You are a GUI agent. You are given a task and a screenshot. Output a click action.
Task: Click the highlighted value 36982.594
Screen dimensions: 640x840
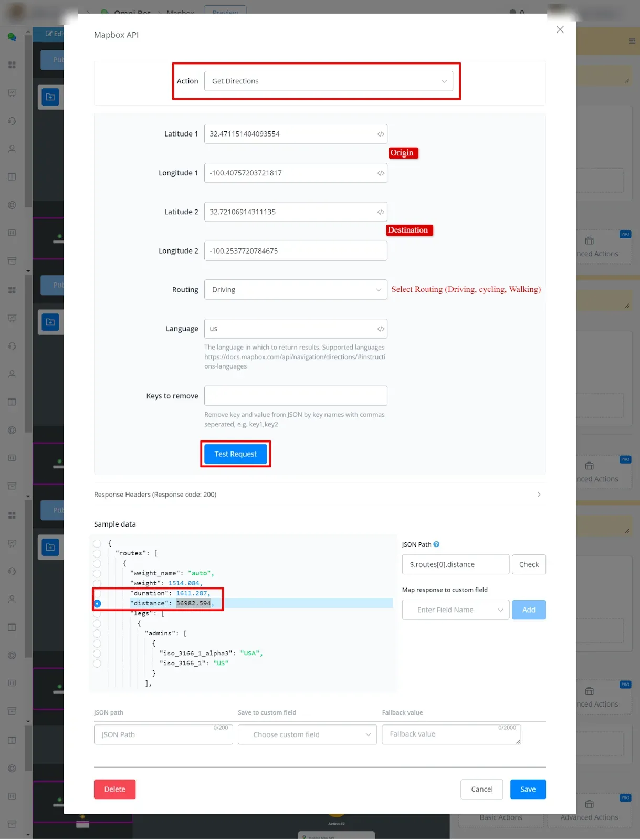click(193, 604)
